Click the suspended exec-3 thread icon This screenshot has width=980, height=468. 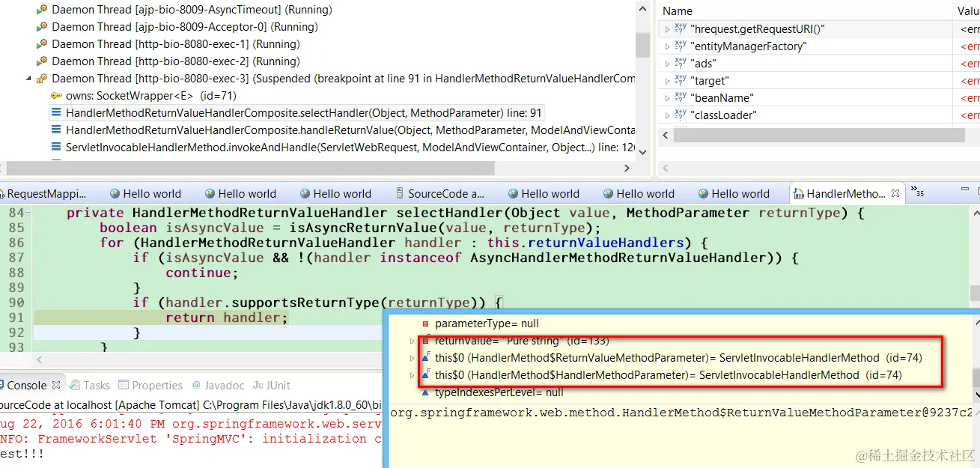(x=42, y=79)
